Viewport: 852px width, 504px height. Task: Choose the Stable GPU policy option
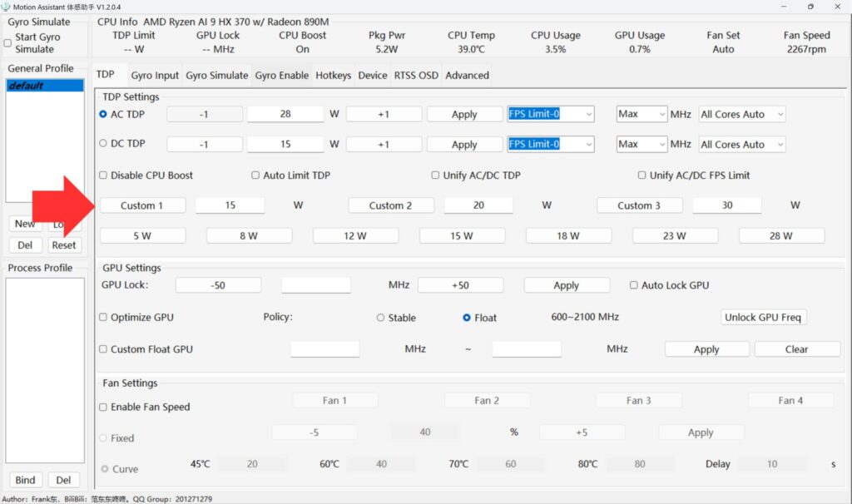coord(381,318)
